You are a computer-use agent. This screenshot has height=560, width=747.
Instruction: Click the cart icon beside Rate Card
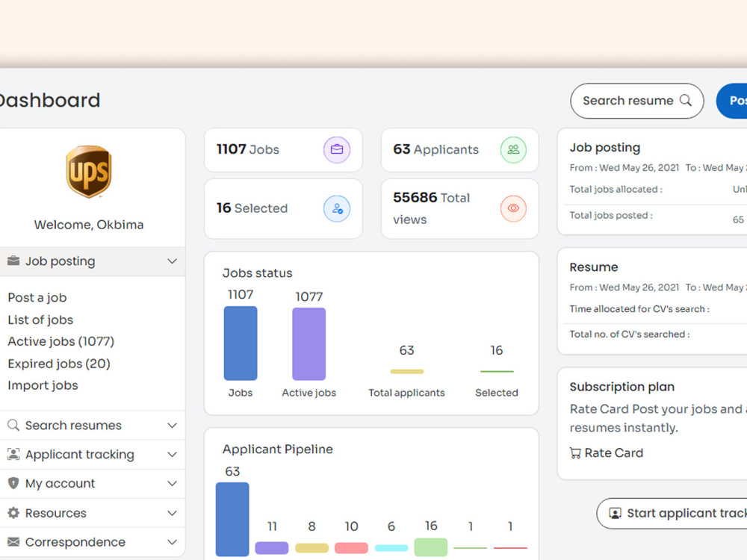pyautogui.click(x=575, y=453)
